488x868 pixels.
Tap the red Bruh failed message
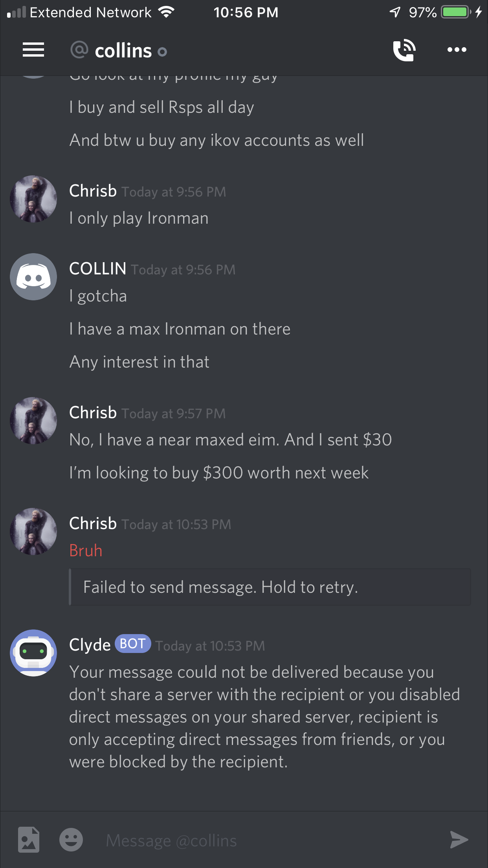(86, 550)
